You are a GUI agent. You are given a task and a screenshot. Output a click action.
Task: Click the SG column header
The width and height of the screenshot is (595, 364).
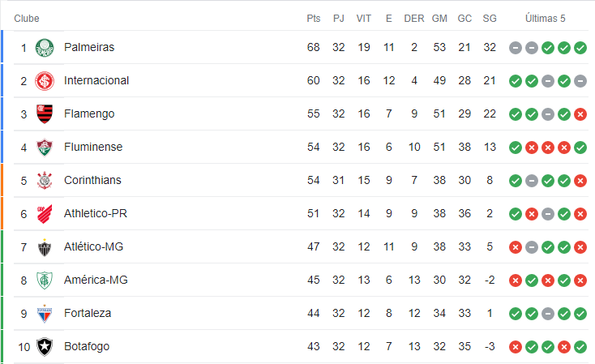490,18
